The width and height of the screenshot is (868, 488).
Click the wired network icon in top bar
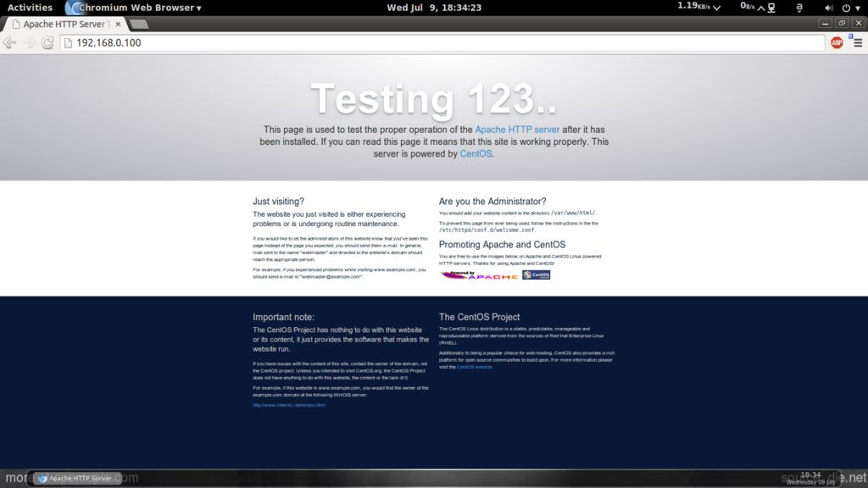771,8
